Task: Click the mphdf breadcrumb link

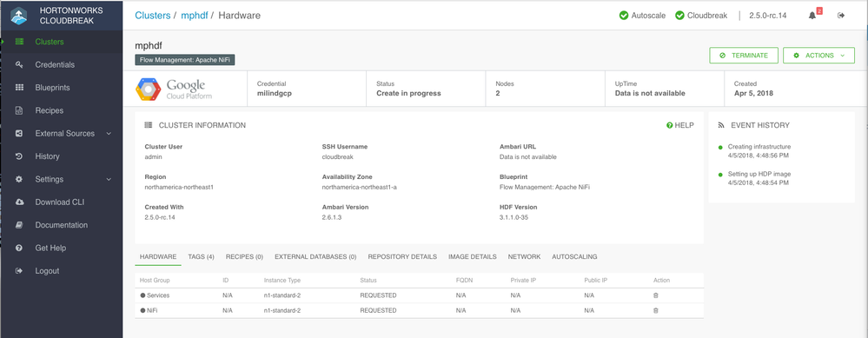Action: pos(195,16)
